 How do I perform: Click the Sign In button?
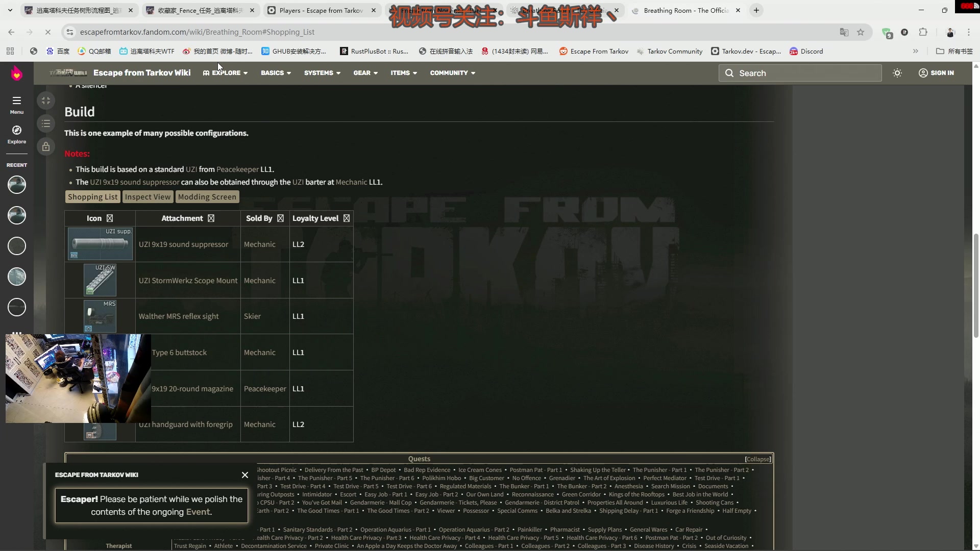click(936, 73)
